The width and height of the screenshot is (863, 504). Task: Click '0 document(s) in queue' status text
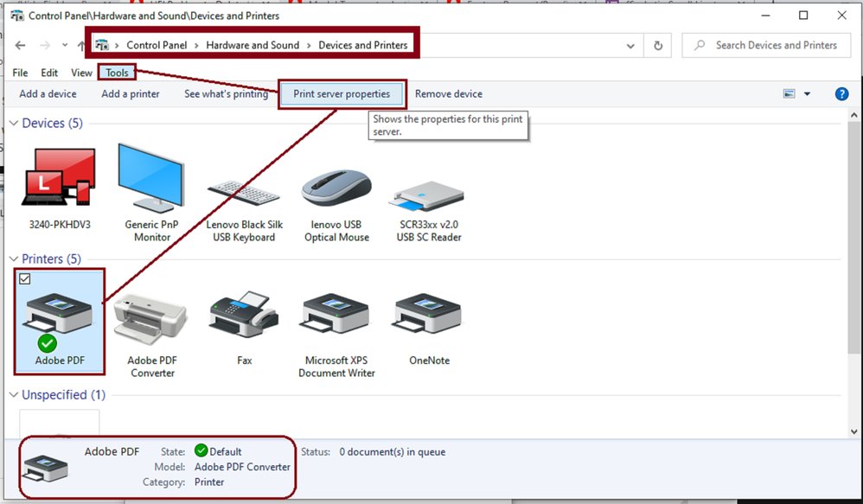(393, 452)
